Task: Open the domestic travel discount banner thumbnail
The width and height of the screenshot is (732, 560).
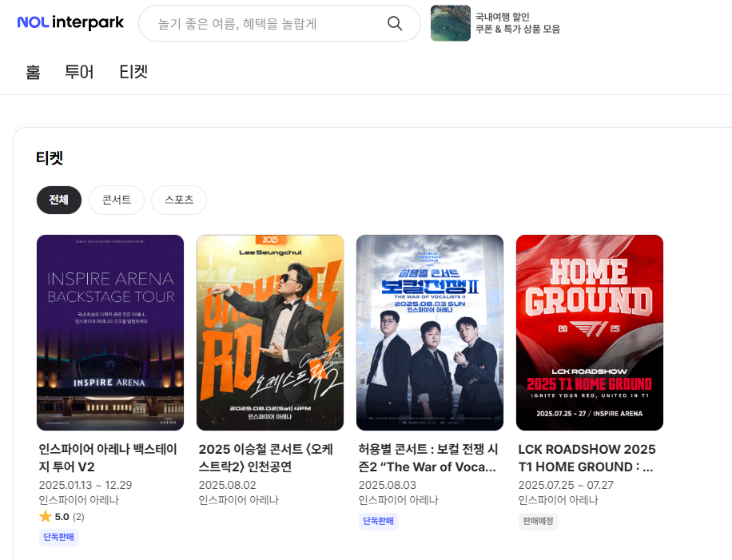Action: pos(451,23)
